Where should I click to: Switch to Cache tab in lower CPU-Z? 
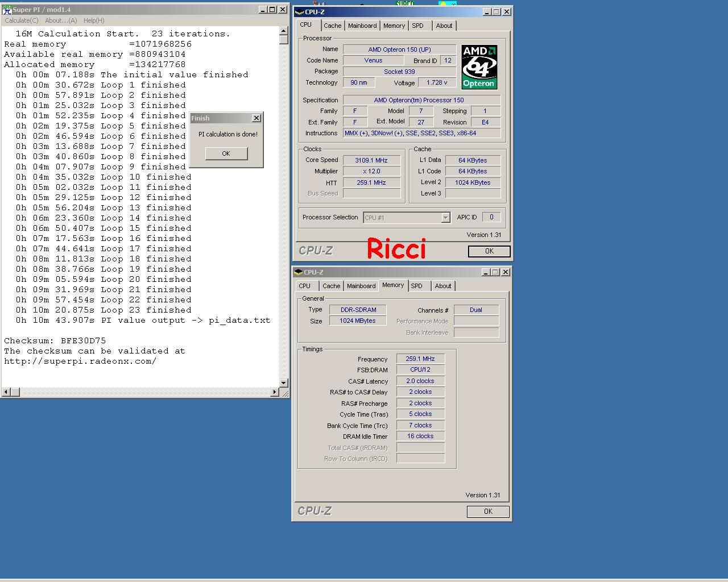tap(332, 286)
